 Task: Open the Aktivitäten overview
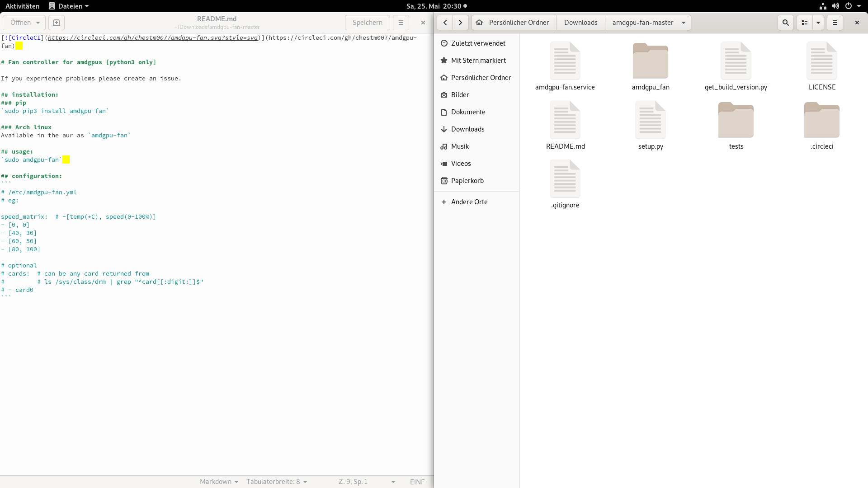22,6
